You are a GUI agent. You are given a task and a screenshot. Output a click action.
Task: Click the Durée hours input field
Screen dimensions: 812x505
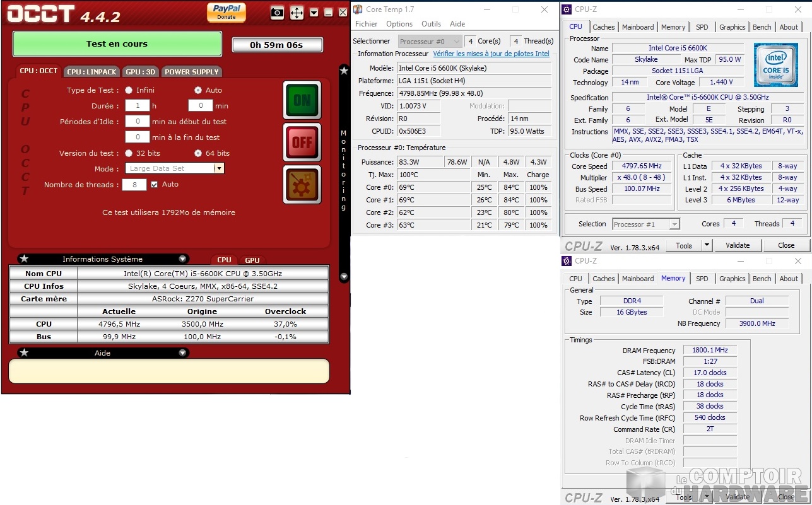[137, 106]
